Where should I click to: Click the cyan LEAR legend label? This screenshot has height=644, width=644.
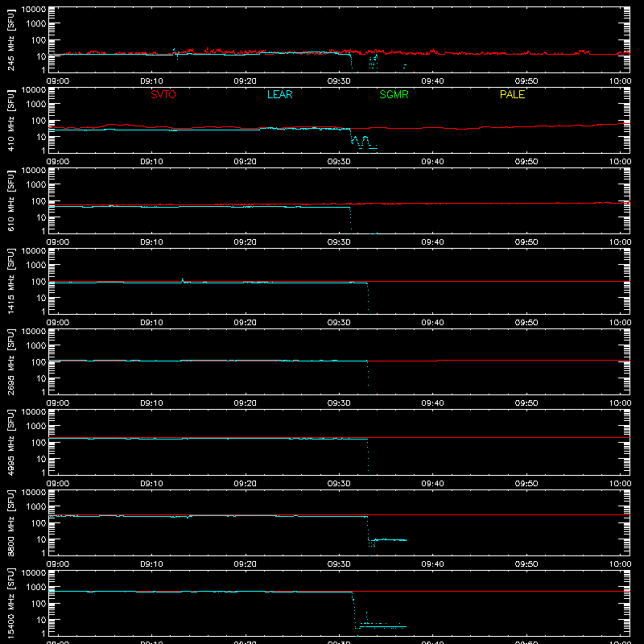279,94
